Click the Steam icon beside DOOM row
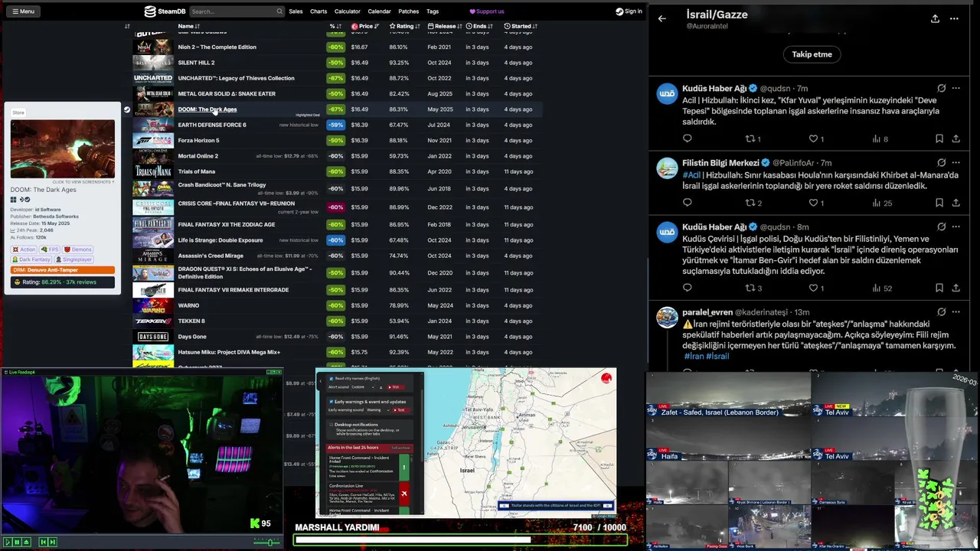The width and height of the screenshot is (980, 551). coord(126,109)
